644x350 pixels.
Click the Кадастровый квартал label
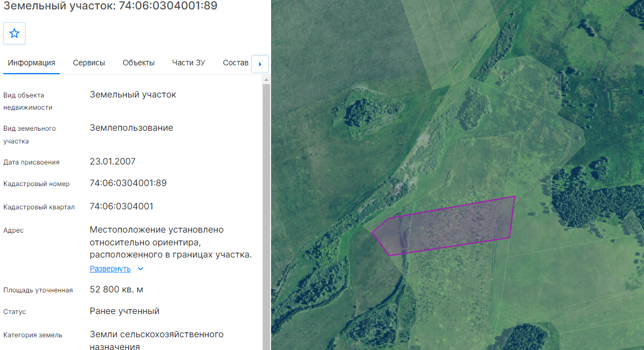coord(39,207)
